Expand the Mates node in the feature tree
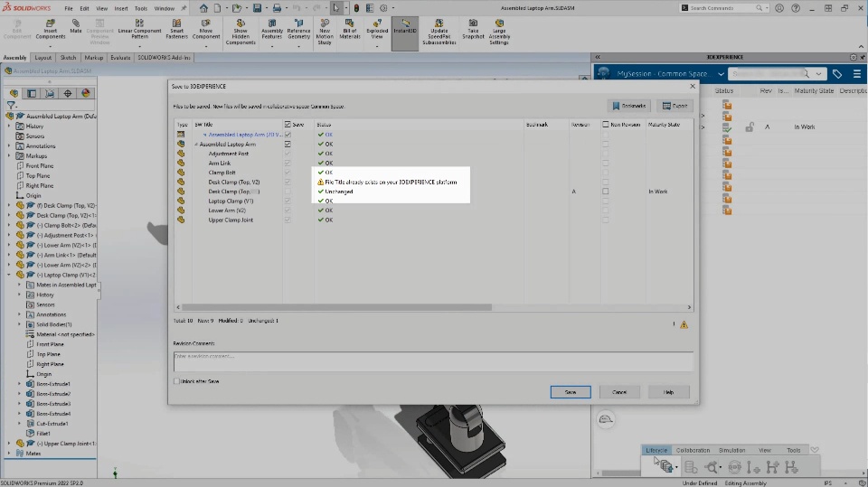 9,454
